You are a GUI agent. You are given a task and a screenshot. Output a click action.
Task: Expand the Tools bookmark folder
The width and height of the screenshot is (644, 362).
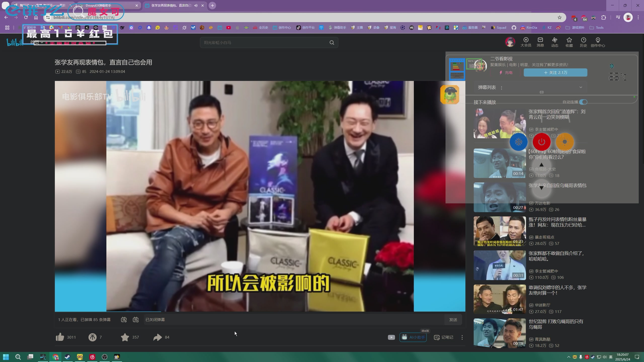point(596,28)
